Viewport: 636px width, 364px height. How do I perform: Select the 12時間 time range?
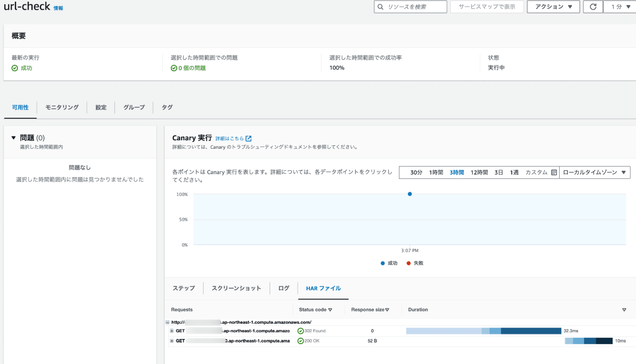479,172
